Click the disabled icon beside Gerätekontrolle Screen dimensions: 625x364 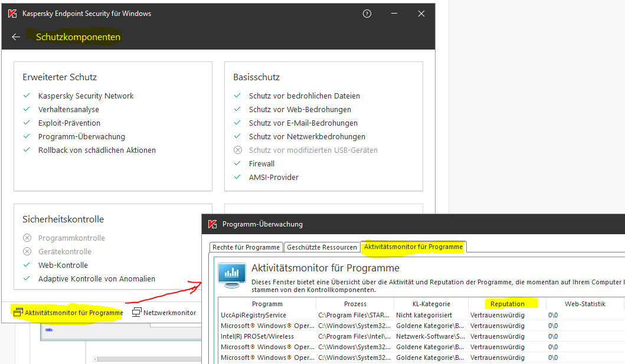pyautogui.click(x=27, y=251)
